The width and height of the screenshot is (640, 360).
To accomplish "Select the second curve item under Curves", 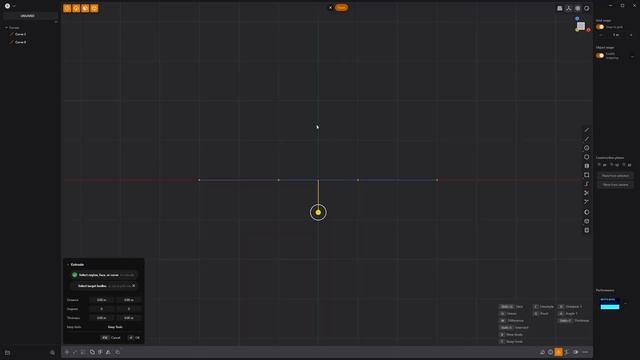I will pos(20,42).
